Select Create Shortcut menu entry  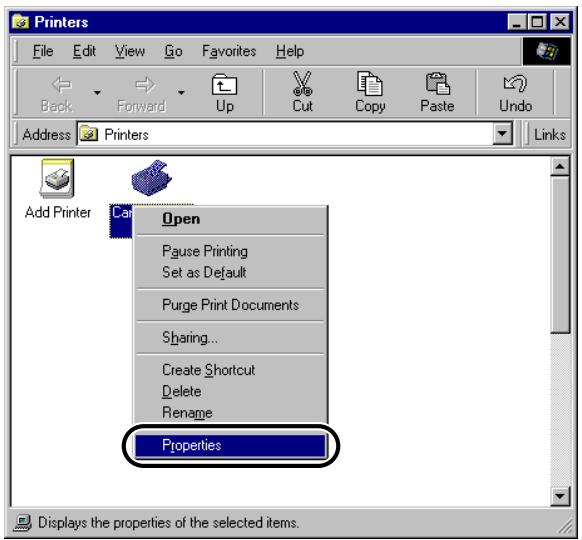pyautogui.click(x=230, y=370)
